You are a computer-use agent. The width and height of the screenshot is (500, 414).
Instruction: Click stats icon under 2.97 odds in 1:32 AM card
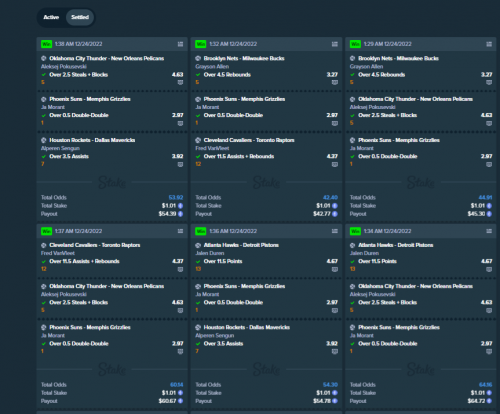click(335, 123)
